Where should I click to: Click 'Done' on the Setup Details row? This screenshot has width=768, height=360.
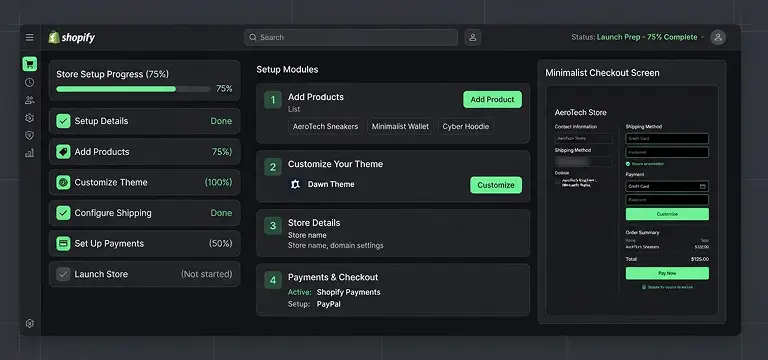pyautogui.click(x=221, y=121)
